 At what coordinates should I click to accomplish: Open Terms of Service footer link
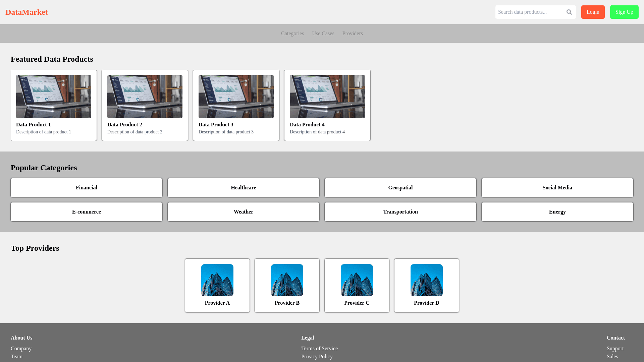click(319, 349)
